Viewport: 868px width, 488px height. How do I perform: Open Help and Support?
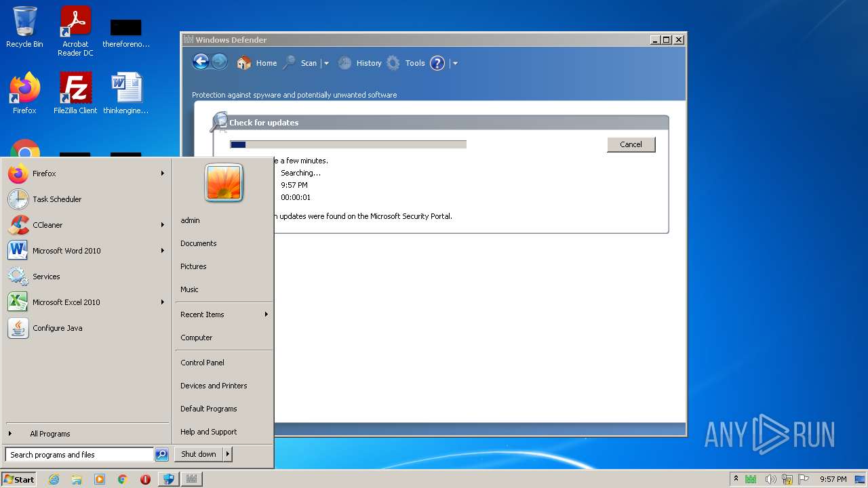point(224,432)
